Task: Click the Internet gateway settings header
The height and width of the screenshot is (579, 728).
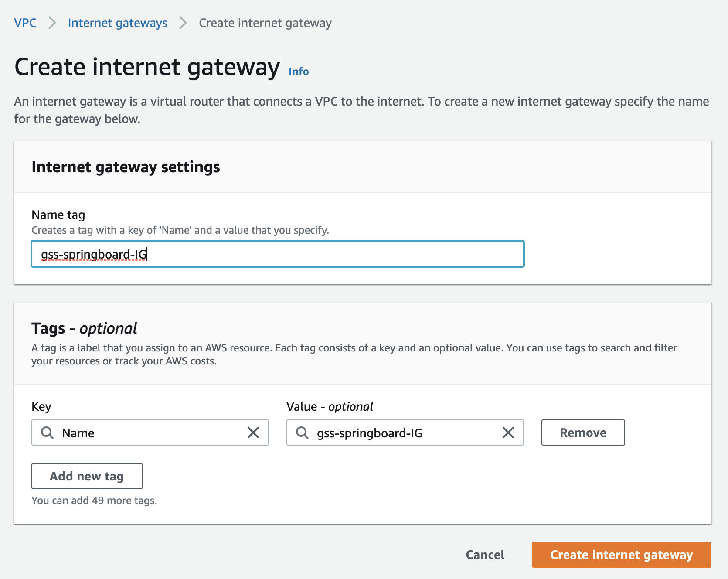Action: [x=126, y=167]
